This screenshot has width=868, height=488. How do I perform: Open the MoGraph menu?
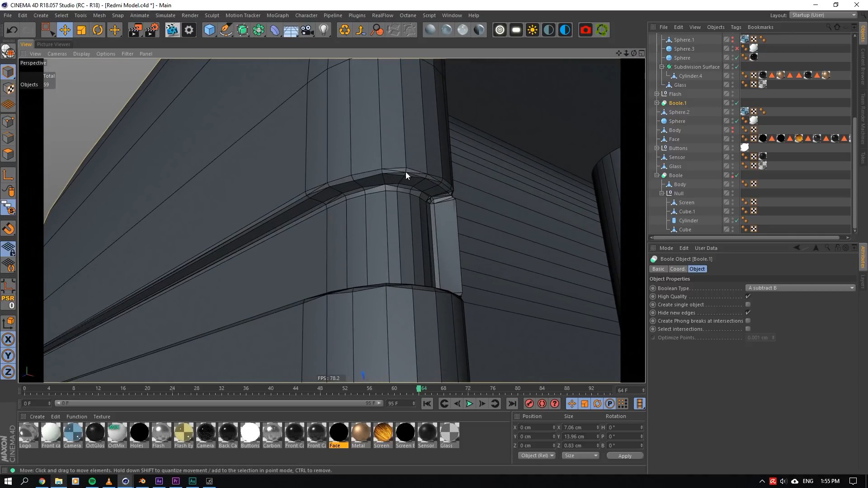pyautogui.click(x=277, y=15)
